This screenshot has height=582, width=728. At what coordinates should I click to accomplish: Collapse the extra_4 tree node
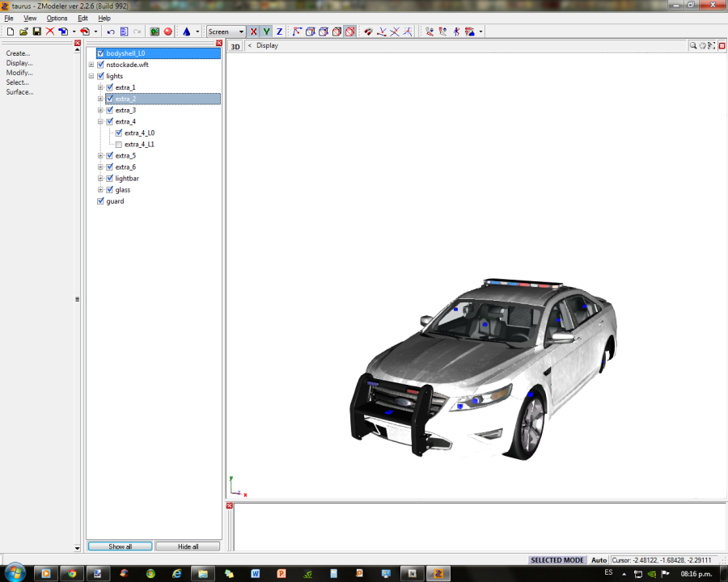click(x=100, y=122)
